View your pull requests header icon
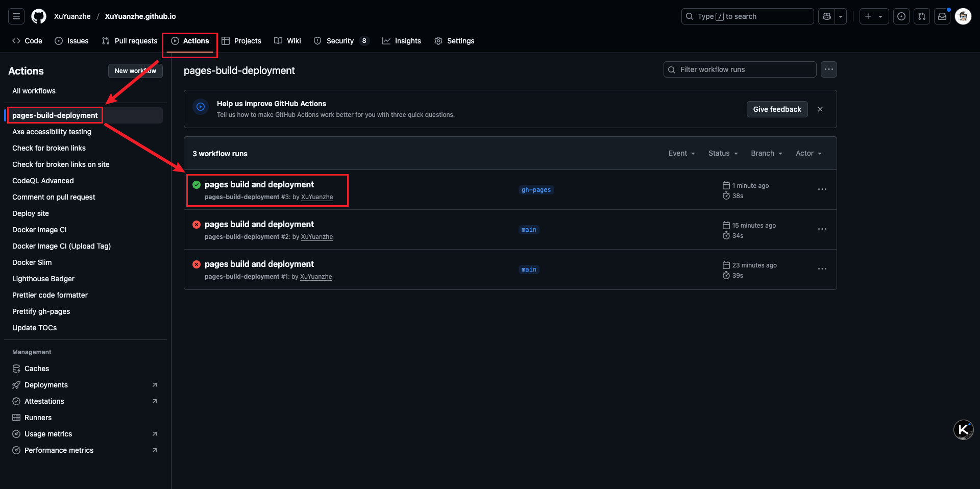This screenshot has height=489, width=980. pyautogui.click(x=922, y=16)
